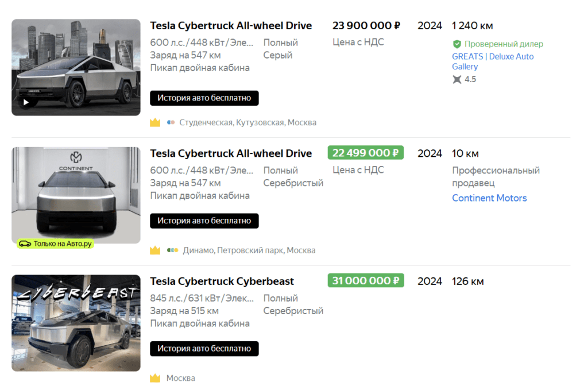This screenshot has height=386, width=588.
Task: Click the metro line dots before Динамо
Action: [x=172, y=250]
